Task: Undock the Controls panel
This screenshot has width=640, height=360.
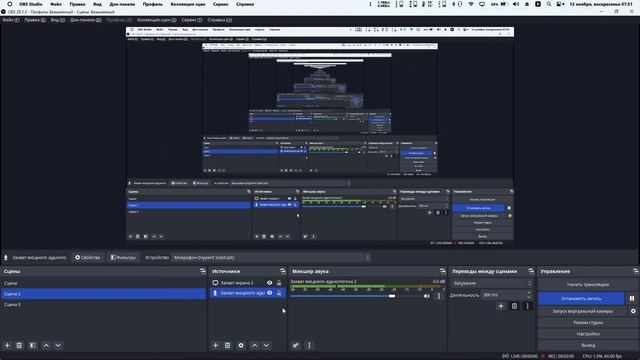Action: (636, 271)
